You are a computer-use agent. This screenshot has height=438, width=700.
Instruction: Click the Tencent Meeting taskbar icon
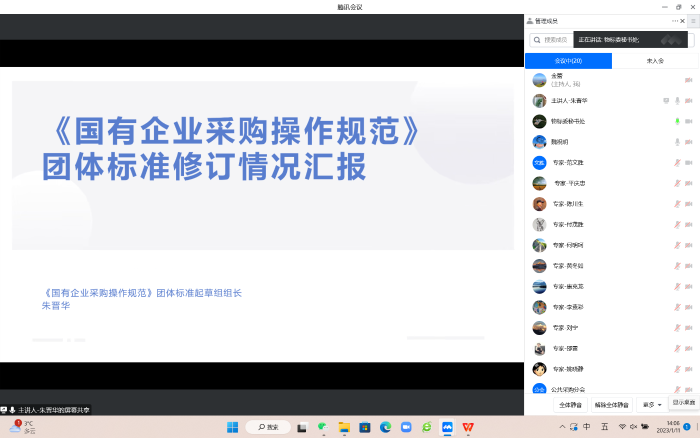(447, 427)
